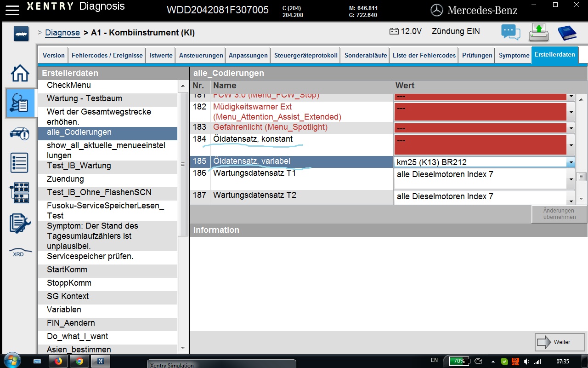Viewport: 588px width, 368px height.
Task: Select the FIN_Aendern list entry
Action: pyautogui.click(x=107, y=323)
